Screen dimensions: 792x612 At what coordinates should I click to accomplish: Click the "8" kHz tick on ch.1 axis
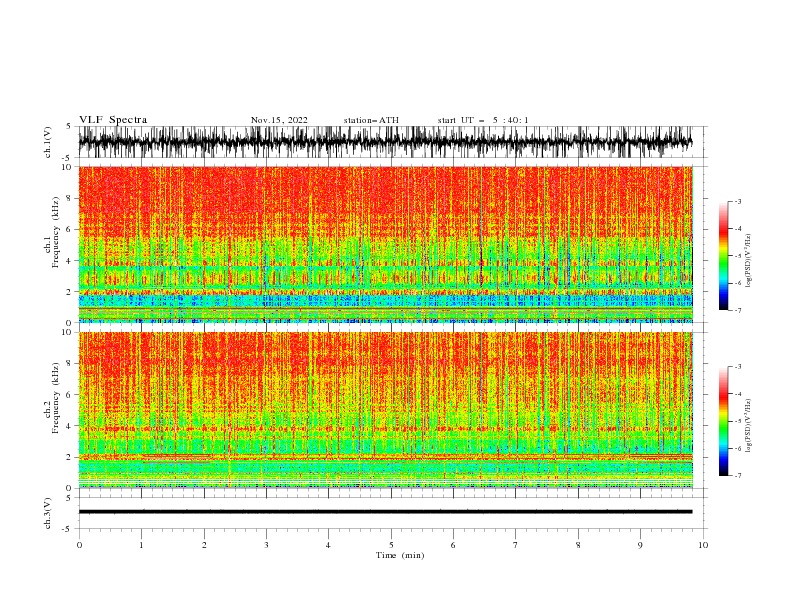70,198
